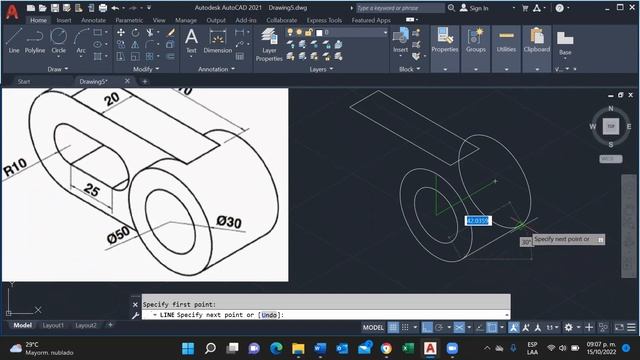Expand the Modify panel
640x360 pixels.
click(x=146, y=69)
